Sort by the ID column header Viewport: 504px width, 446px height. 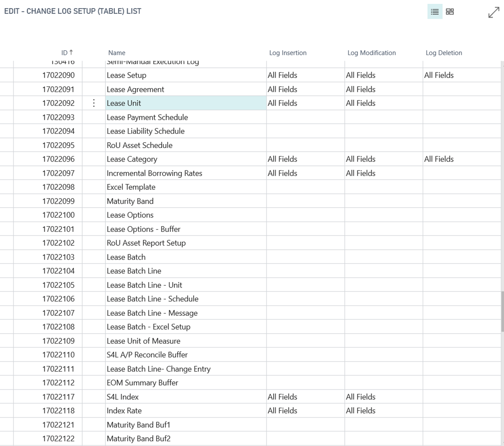tap(67, 53)
